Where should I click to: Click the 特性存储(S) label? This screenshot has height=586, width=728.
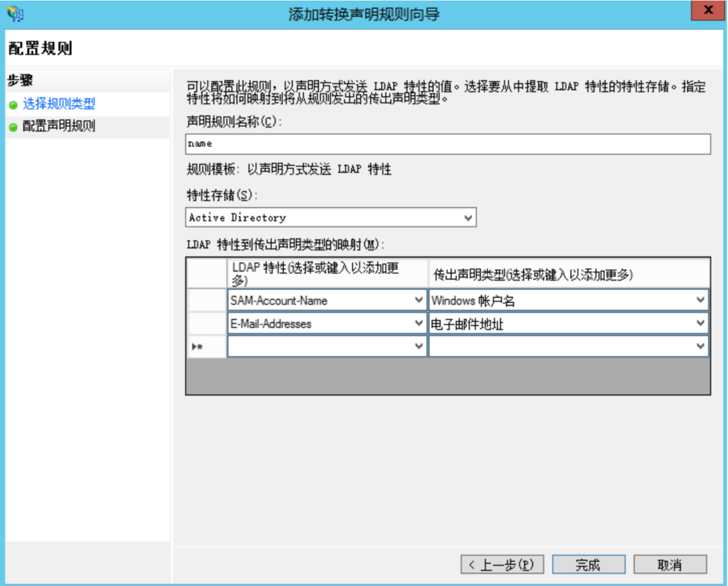pos(222,195)
